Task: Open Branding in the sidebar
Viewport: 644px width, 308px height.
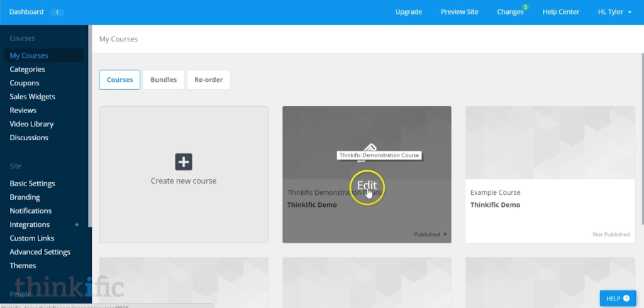Action: tap(25, 197)
